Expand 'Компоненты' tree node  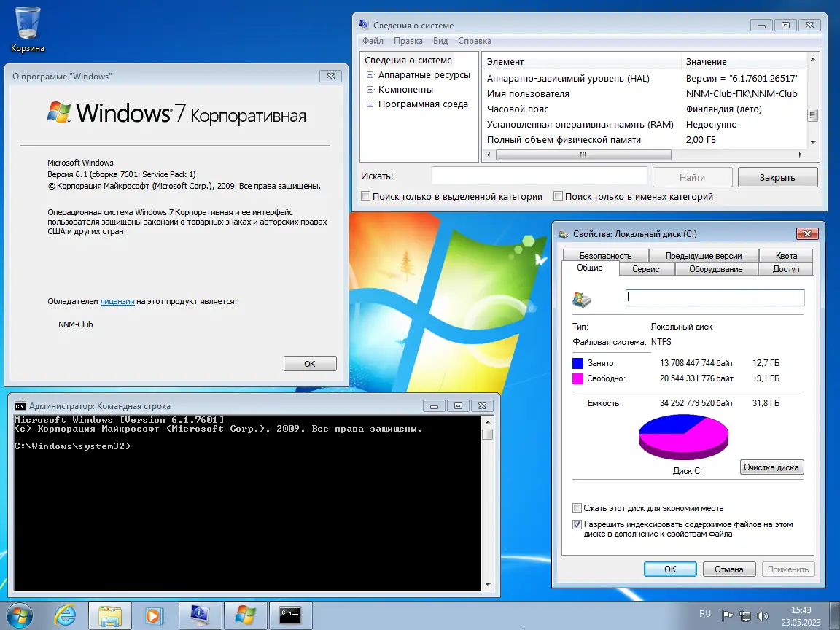[370, 90]
